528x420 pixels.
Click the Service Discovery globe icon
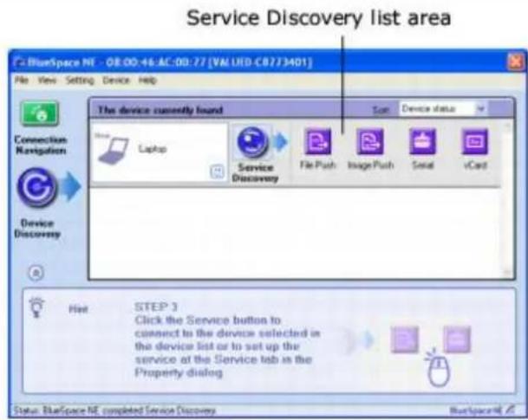click(252, 142)
